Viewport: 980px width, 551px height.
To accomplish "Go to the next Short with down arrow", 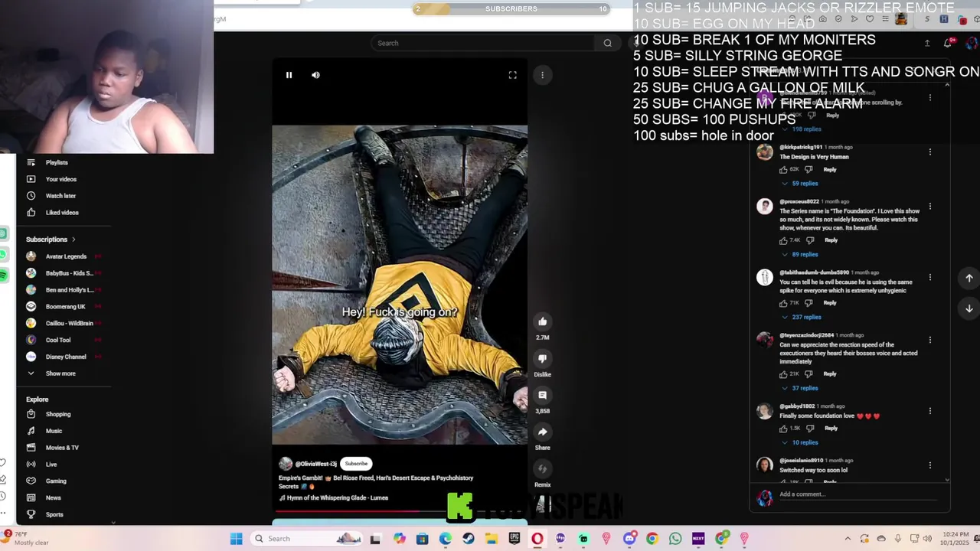I will pos(969,308).
